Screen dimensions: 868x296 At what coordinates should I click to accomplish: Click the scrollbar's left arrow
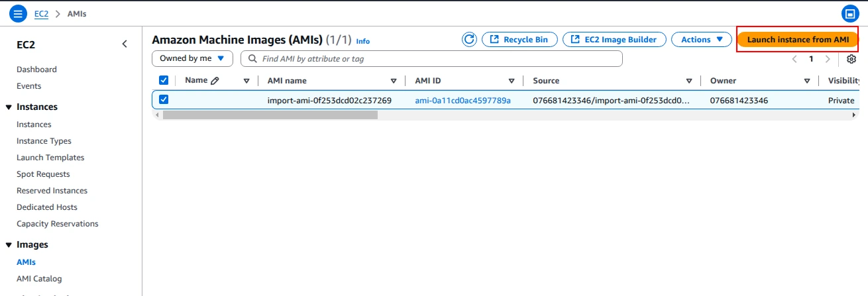click(x=157, y=115)
